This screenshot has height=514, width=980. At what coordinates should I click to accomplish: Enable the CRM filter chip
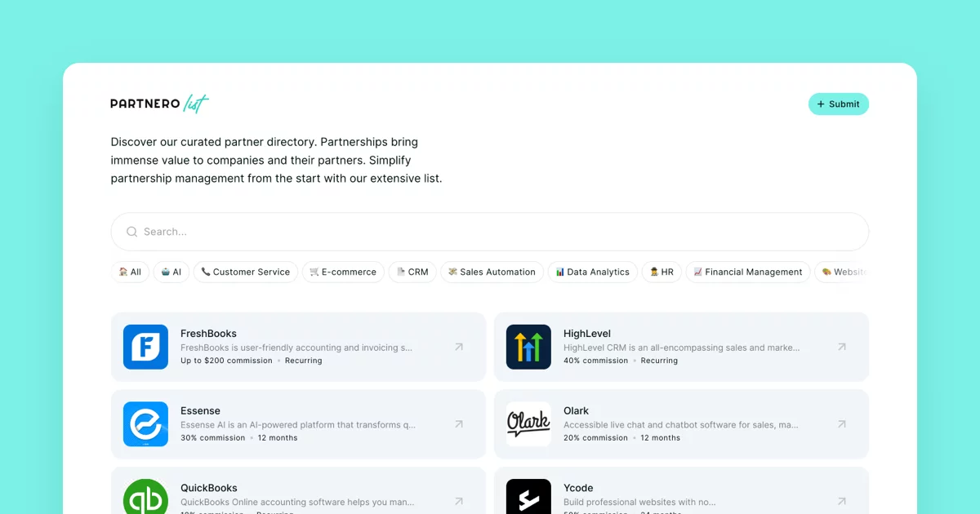pyautogui.click(x=412, y=272)
